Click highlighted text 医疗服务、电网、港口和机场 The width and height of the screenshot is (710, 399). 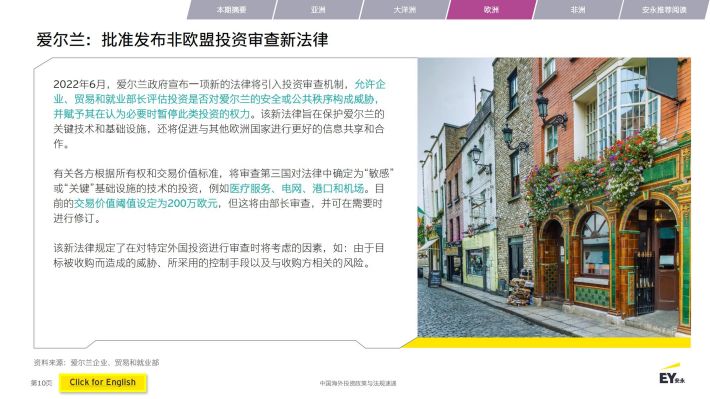297,188
